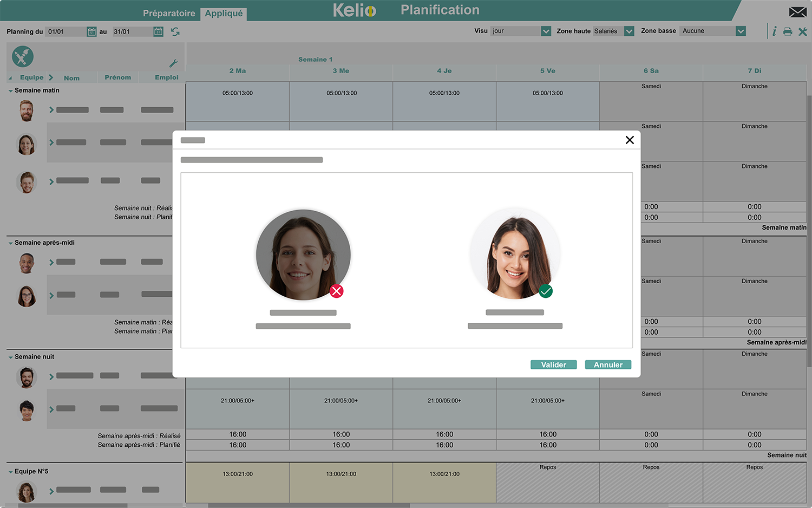
Task: Open the calendar icon beside 31/01
Action: 158,31
